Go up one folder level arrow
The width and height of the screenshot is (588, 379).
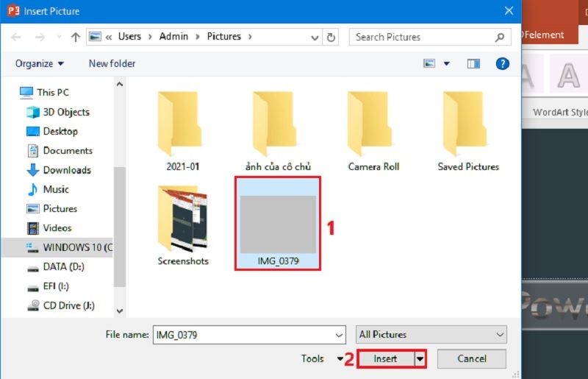tap(75, 37)
